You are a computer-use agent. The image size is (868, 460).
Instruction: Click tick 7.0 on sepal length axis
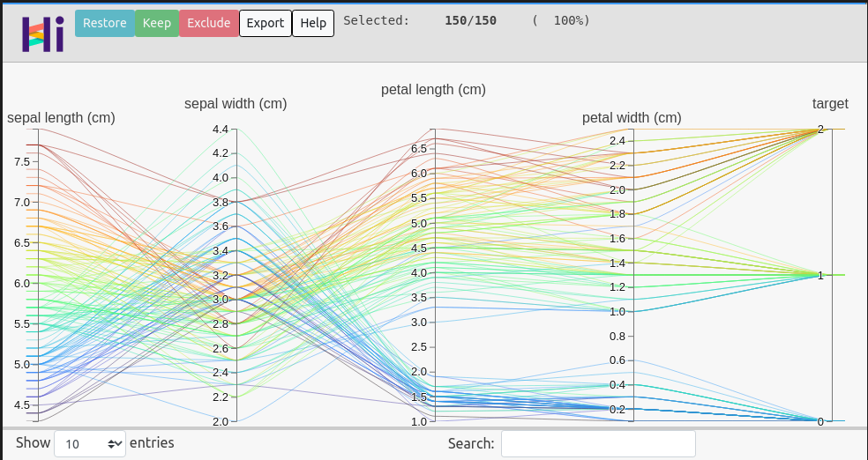tap(22, 203)
